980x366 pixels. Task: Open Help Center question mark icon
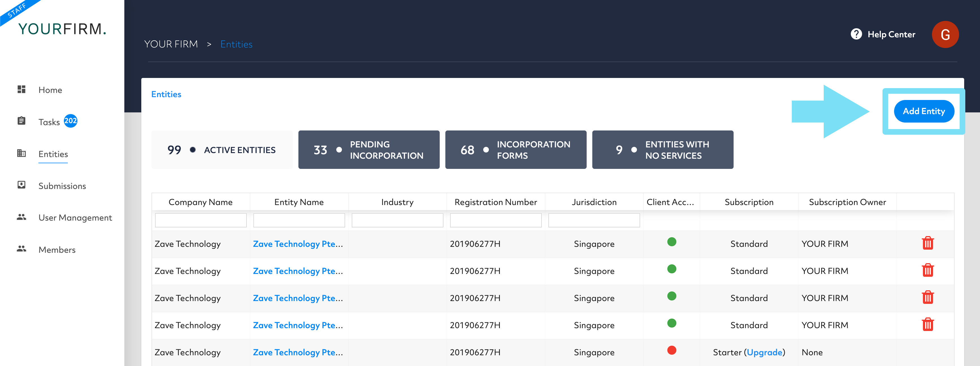(x=856, y=34)
